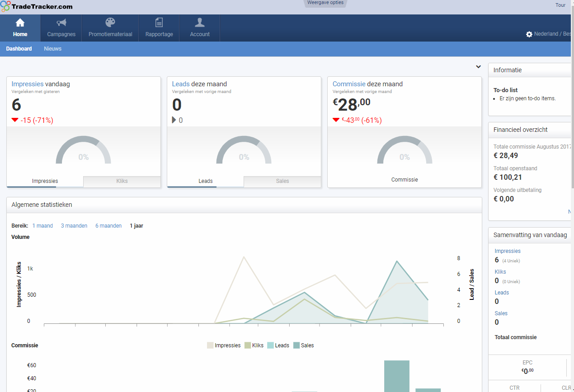Screen dimensions: 574x392
Task: Click the Bereik label
Action: [20, 226]
